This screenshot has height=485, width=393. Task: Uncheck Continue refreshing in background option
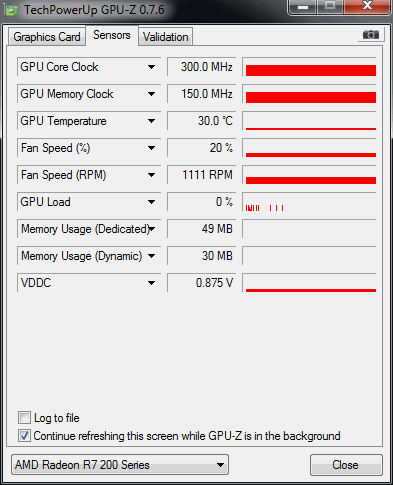click(x=24, y=436)
